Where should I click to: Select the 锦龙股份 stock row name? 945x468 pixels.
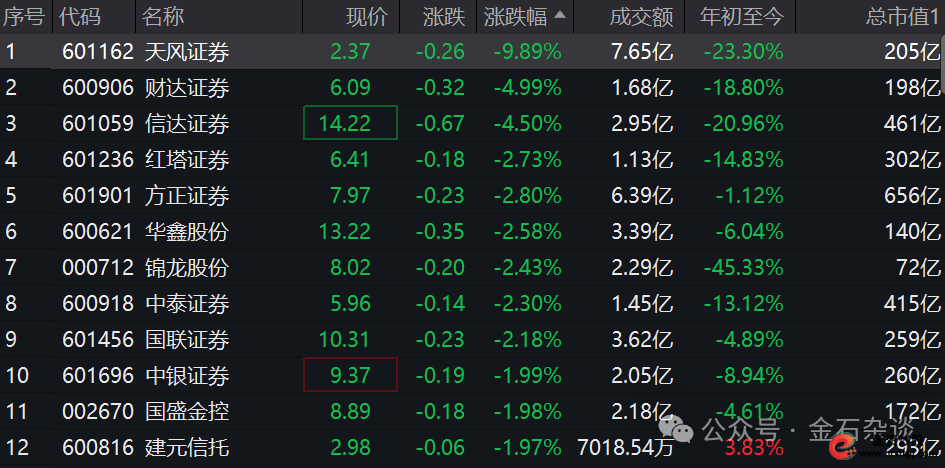(x=186, y=268)
